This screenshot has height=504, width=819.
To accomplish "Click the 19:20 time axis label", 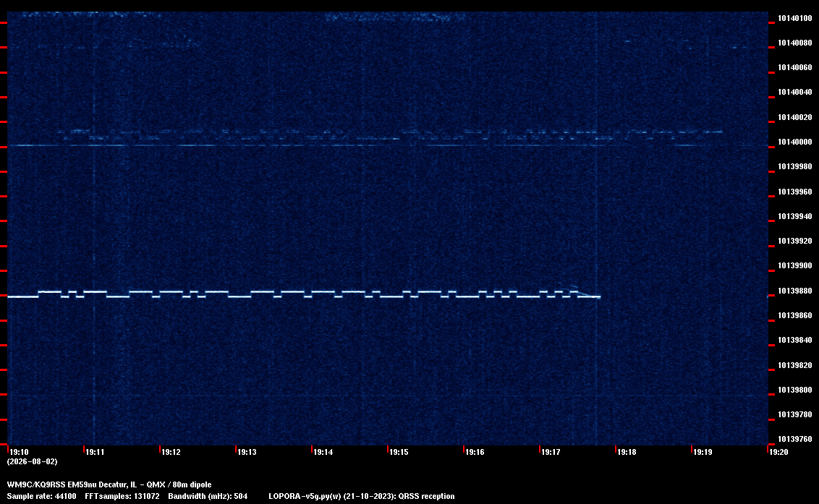I will tap(778, 452).
